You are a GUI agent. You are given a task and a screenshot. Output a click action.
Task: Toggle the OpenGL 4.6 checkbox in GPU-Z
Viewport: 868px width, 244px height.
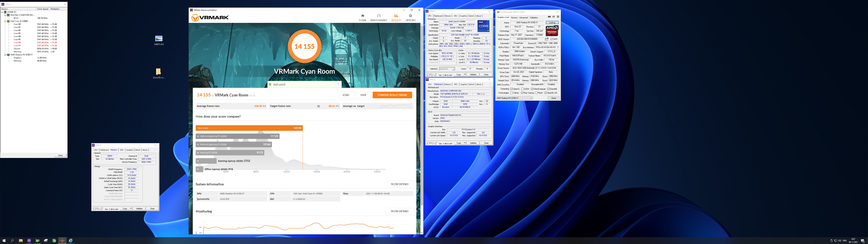coord(546,93)
